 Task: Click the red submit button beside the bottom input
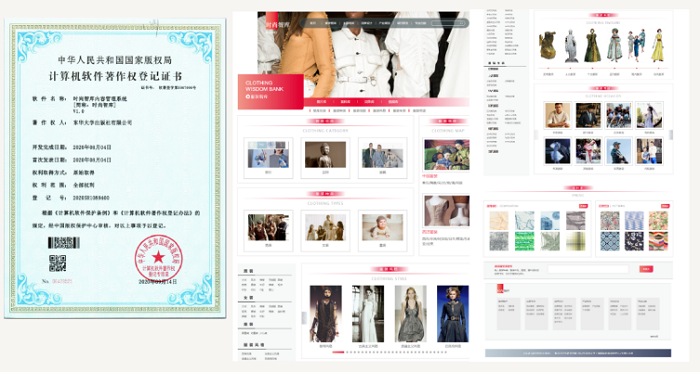tap(646, 269)
